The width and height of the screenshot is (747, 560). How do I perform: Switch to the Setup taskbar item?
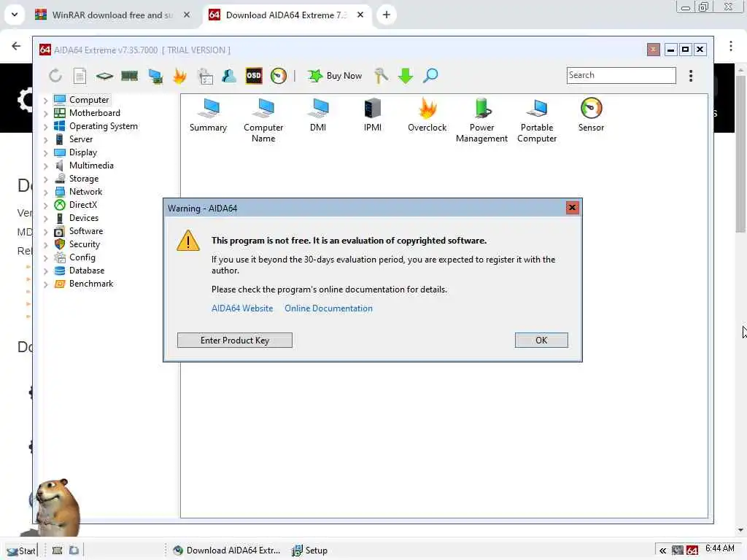[x=309, y=551]
